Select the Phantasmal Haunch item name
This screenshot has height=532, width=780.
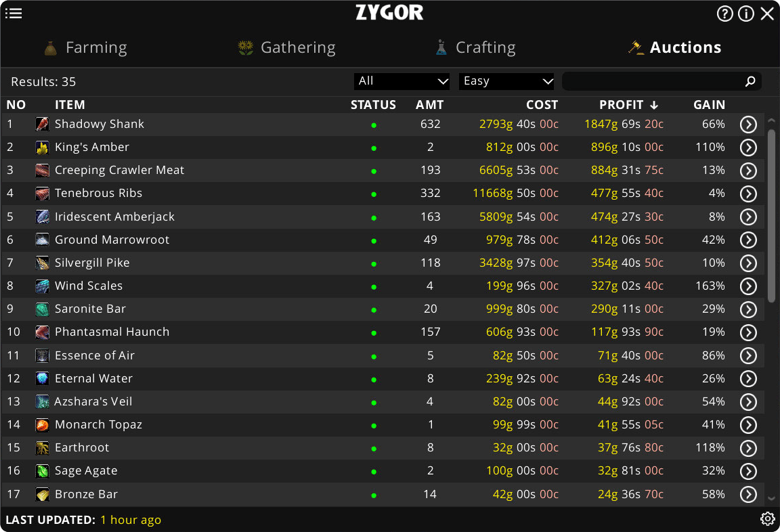pos(112,332)
